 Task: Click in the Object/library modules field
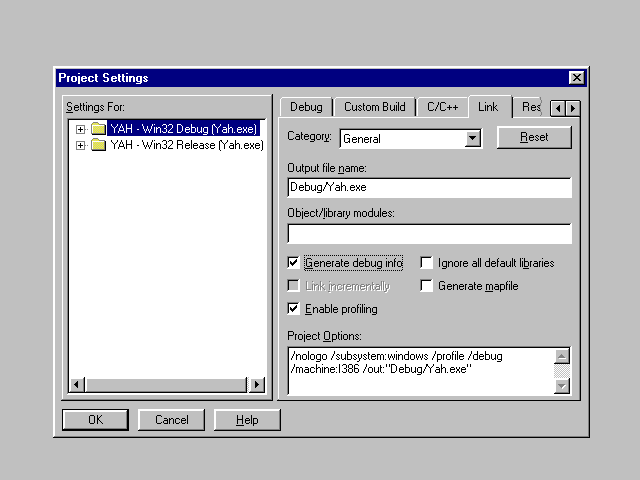tap(429, 234)
